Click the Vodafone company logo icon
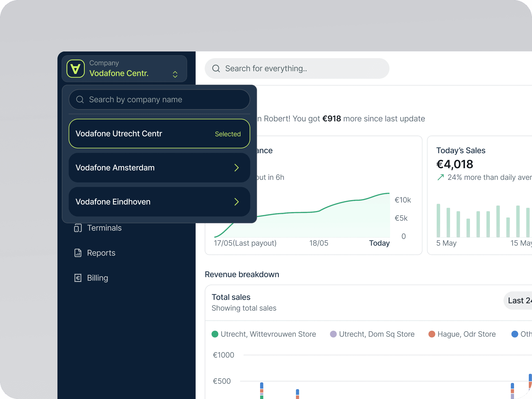 (x=76, y=69)
